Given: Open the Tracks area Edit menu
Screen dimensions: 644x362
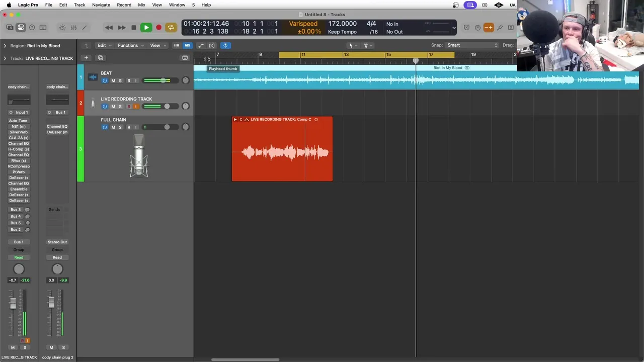Looking at the screenshot, I should [x=104, y=45].
